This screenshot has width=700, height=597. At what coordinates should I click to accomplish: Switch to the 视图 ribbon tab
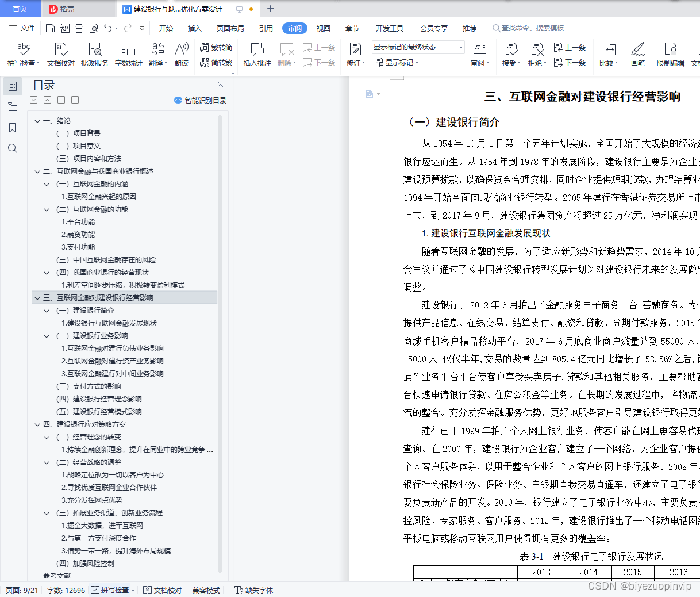[324, 28]
